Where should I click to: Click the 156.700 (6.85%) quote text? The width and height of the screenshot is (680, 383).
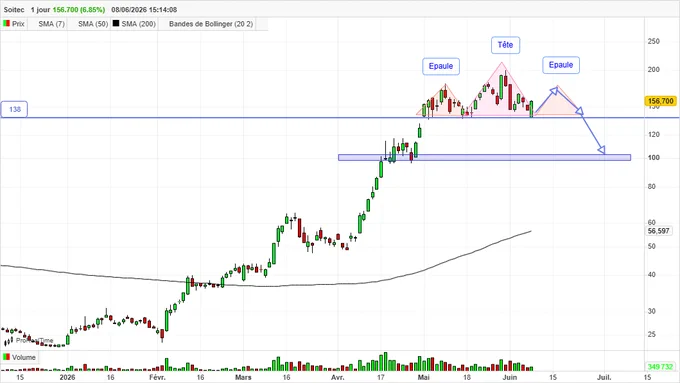click(x=78, y=10)
